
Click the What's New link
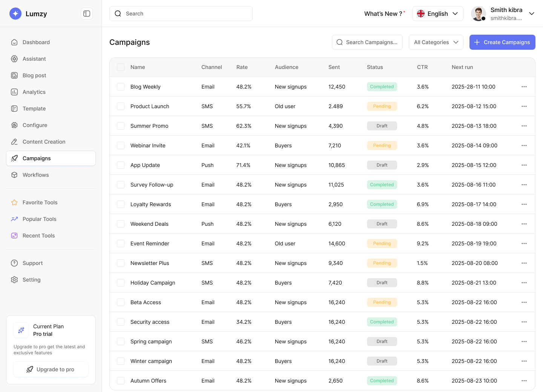tap(383, 14)
